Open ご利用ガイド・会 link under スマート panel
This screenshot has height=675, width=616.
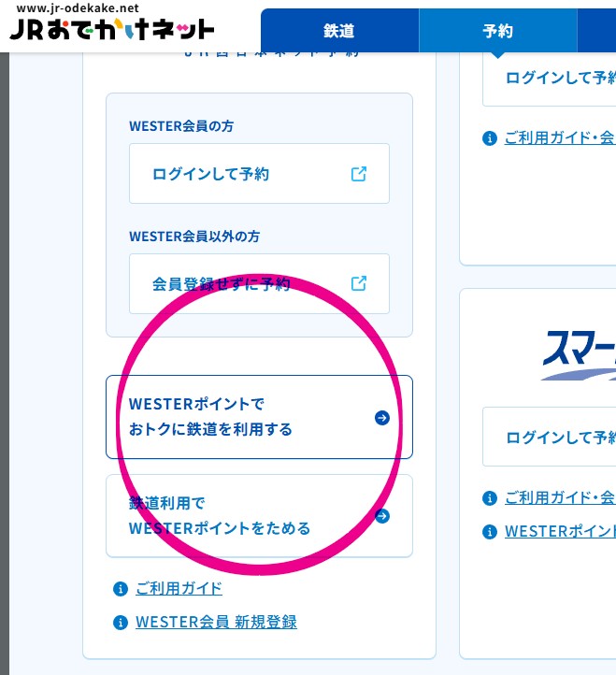(x=560, y=497)
